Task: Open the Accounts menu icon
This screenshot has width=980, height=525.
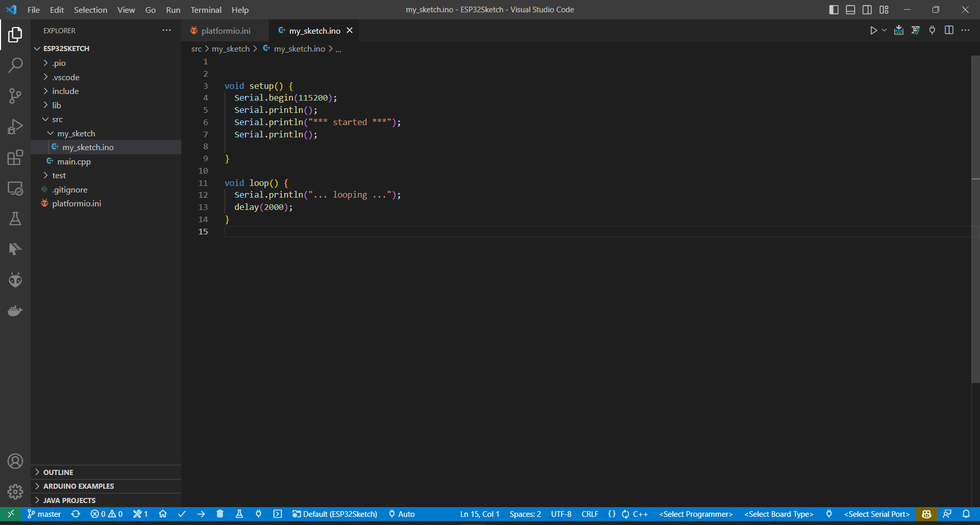Action: pos(15,461)
